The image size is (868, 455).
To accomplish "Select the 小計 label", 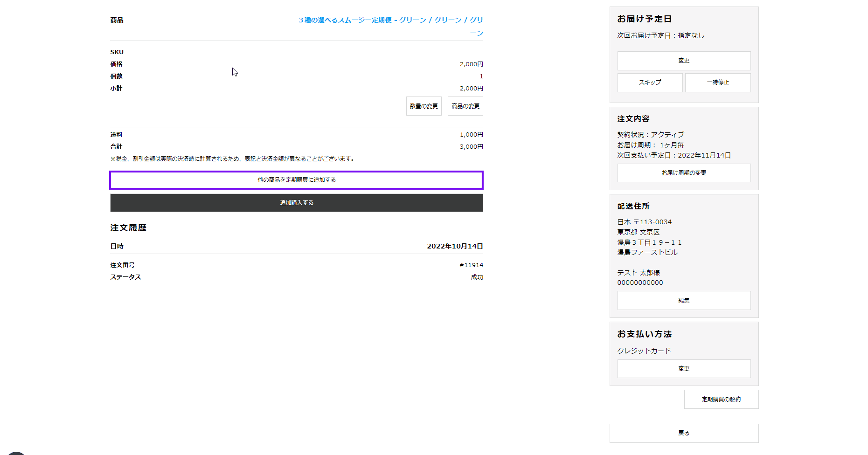I will (x=116, y=89).
